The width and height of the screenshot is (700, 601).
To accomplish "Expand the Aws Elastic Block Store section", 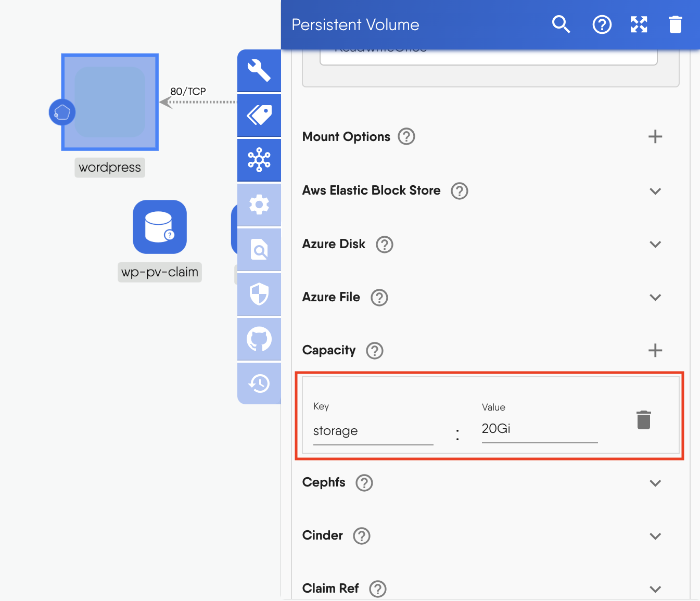I will tap(655, 191).
